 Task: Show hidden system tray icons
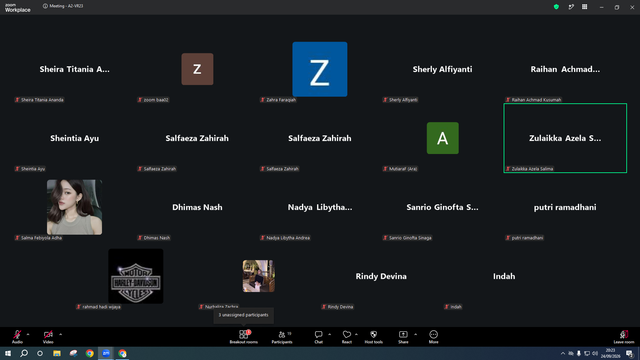[x=563, y=353]
